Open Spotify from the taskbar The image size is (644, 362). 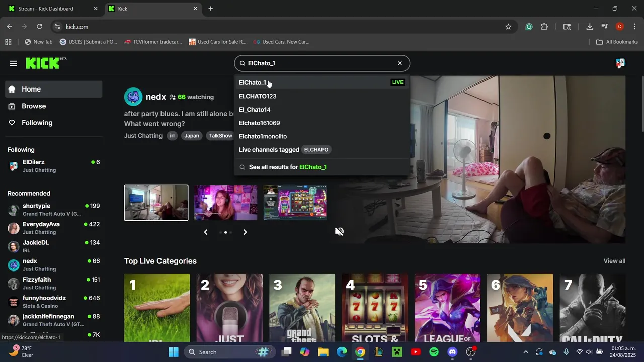[x=434, y=352]
